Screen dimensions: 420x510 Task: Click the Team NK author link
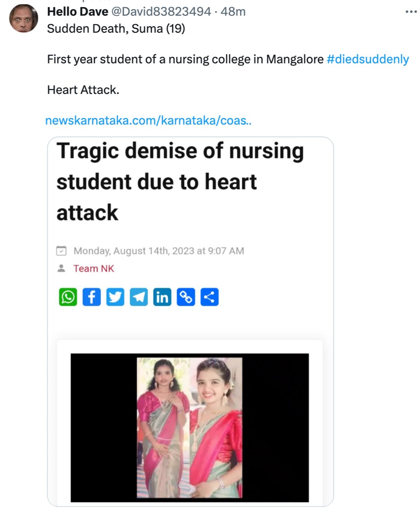coord(94,269)
